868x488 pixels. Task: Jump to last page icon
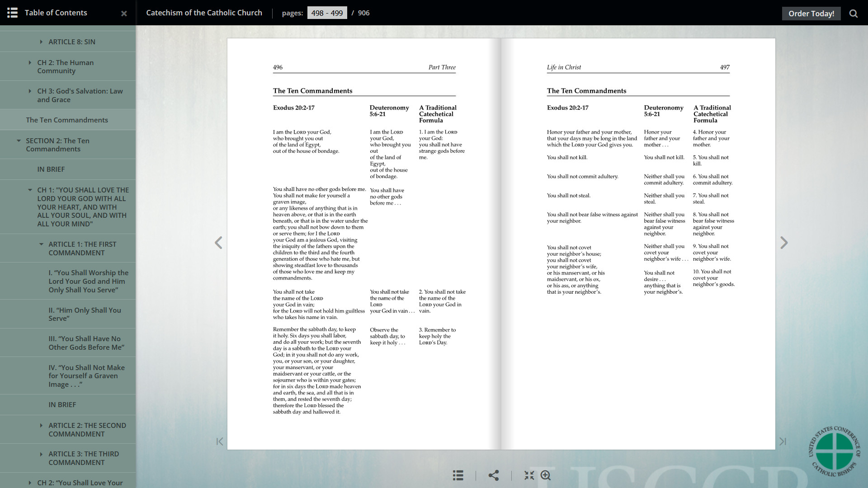[x=783, y=441]
